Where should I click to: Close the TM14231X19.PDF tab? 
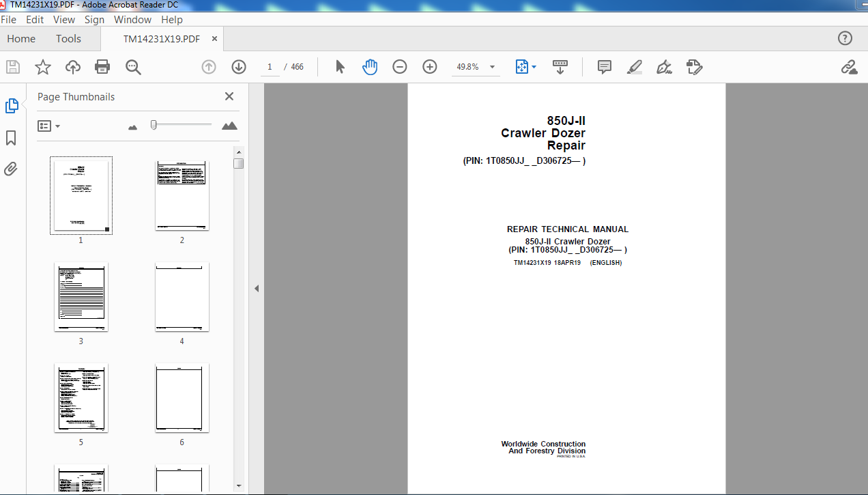214,39
